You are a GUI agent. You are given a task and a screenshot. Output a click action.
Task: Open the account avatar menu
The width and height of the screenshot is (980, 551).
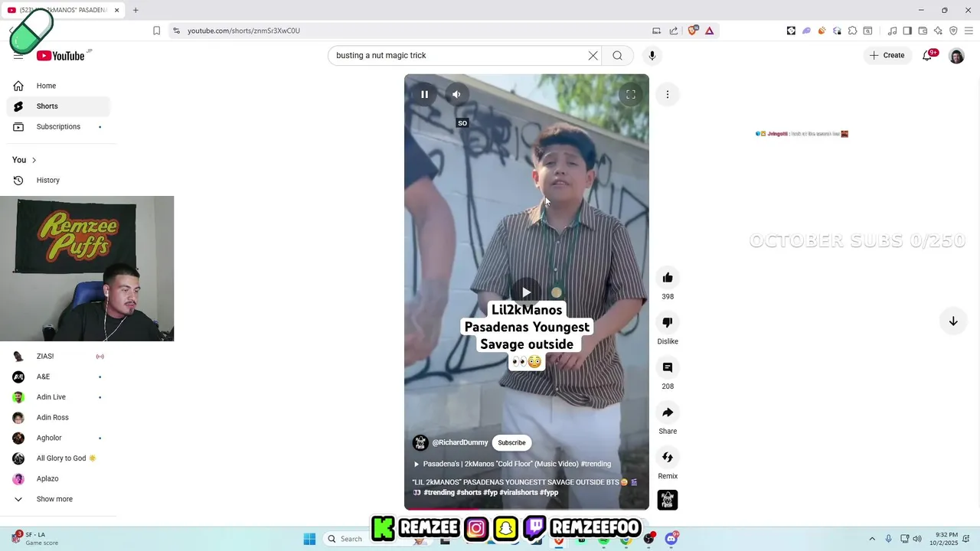[x=956, y=56]
